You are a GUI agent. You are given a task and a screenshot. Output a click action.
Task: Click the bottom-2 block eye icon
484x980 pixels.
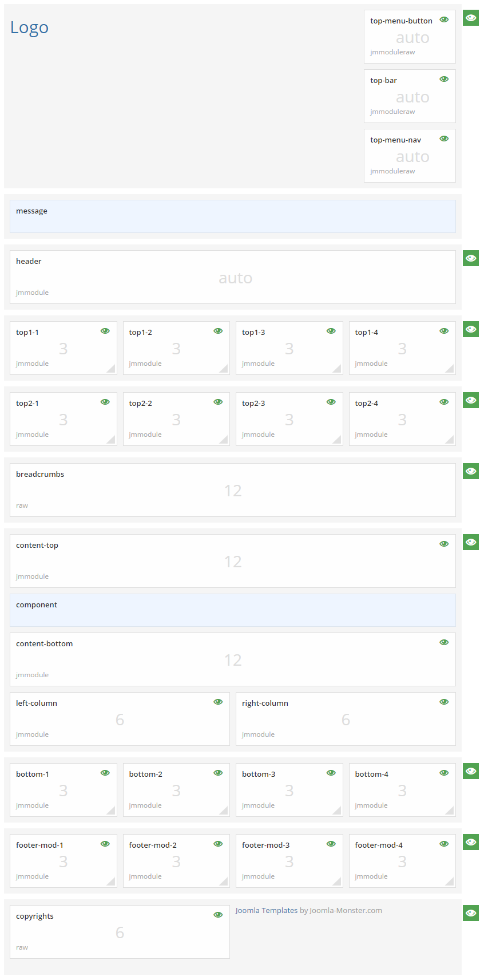218,773
